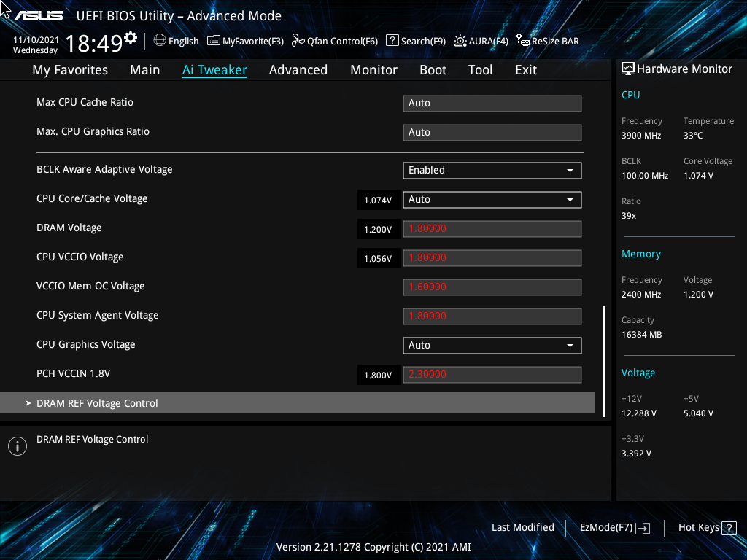747x560 pixels.
Task: Switch to the Main tab
Action: tap(145, 70)
